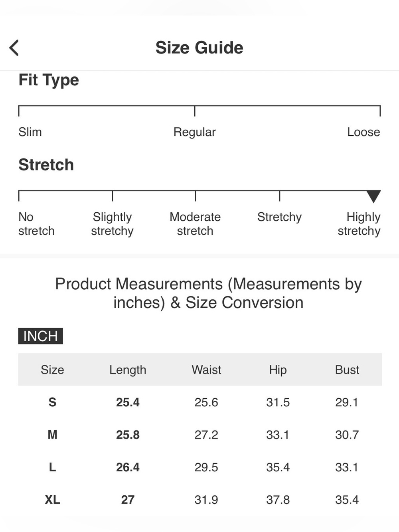
Task: Select size L row label
Action: point(52,467)
